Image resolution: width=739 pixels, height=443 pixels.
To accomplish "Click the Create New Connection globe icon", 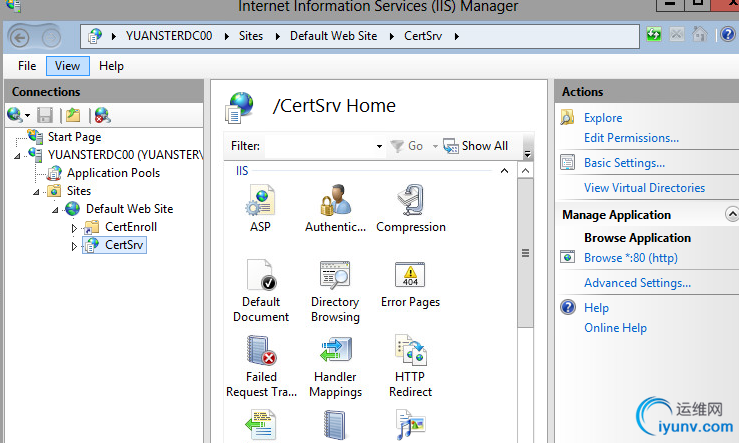I will pos(15,115).
